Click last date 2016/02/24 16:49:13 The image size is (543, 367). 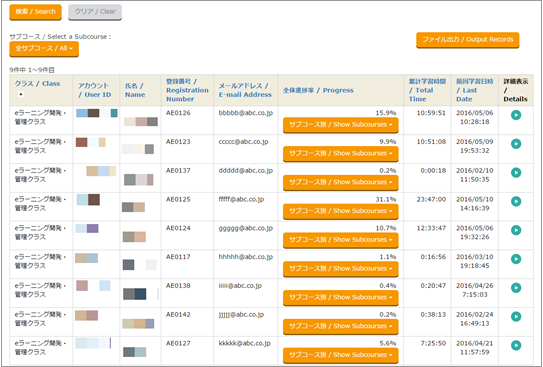pos(475,319)
